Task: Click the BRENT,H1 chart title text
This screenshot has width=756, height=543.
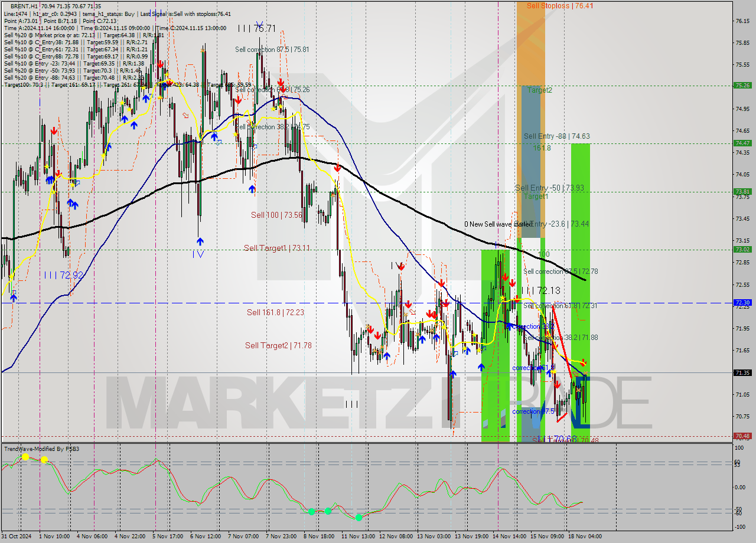Action: coord(24,6)
